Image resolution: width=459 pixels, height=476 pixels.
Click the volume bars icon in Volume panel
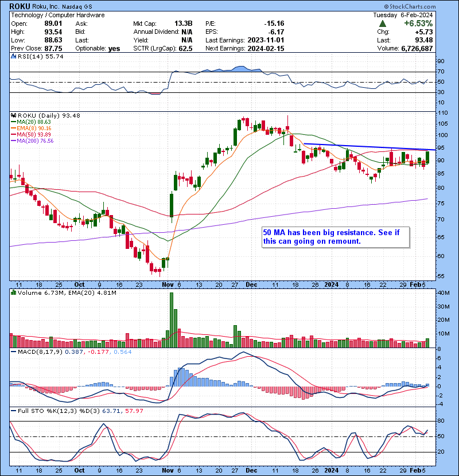click(x=13, y=292)
